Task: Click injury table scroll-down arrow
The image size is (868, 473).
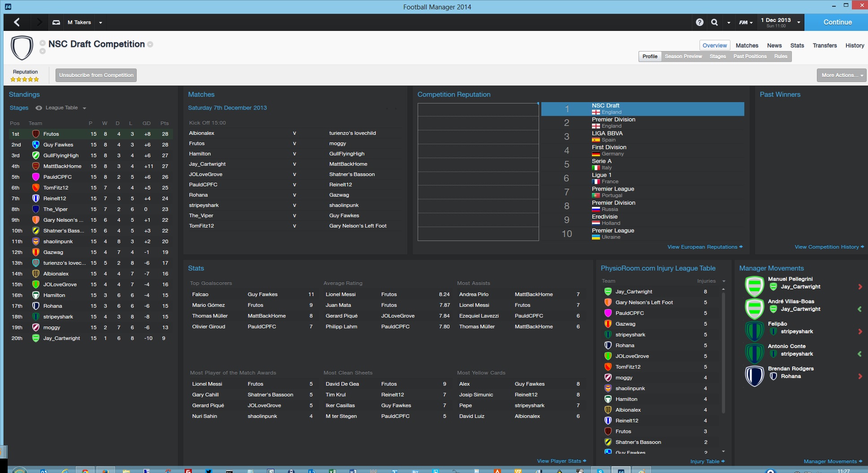Action: pyautogui.click(x=723, y=451)
